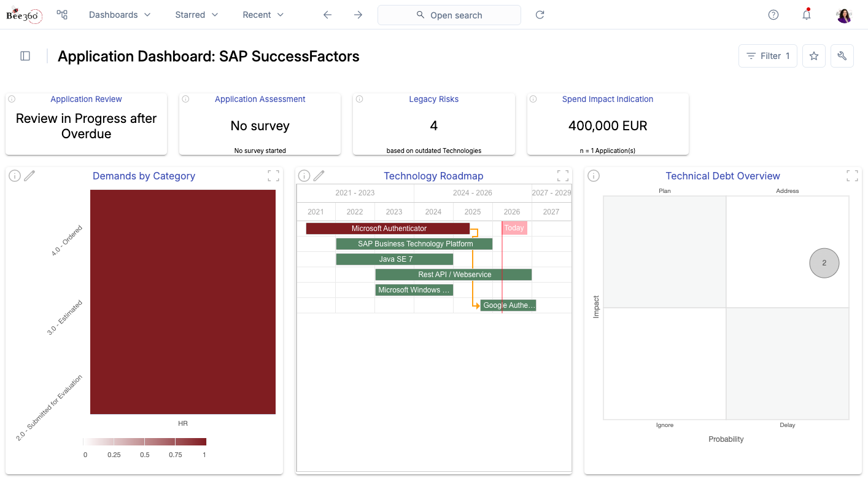
Task: Open the Dashboards dropdown menu
Action: pos(120,15)
